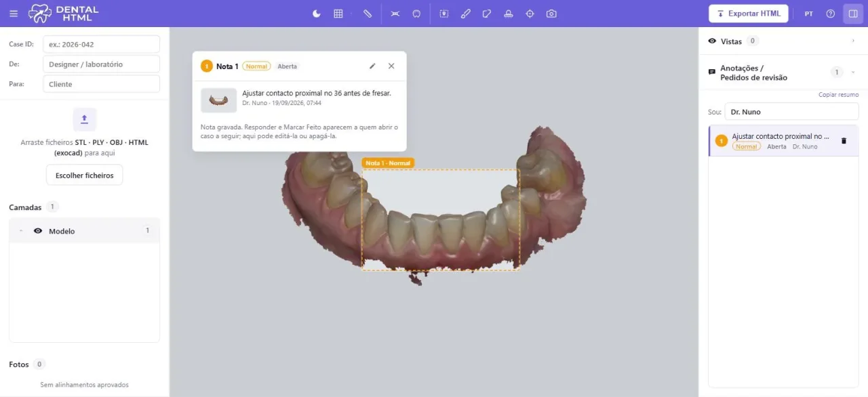Viewport: 868px width, 397px height.
Task: Select the freehand shape edit tool
Action: (x=487, y=14)
